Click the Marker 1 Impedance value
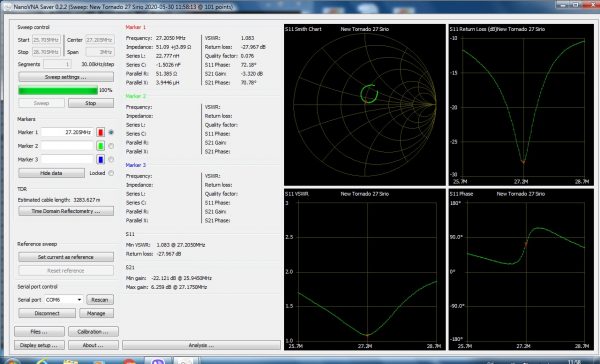The image size is (600, 364). click(173, 47)
